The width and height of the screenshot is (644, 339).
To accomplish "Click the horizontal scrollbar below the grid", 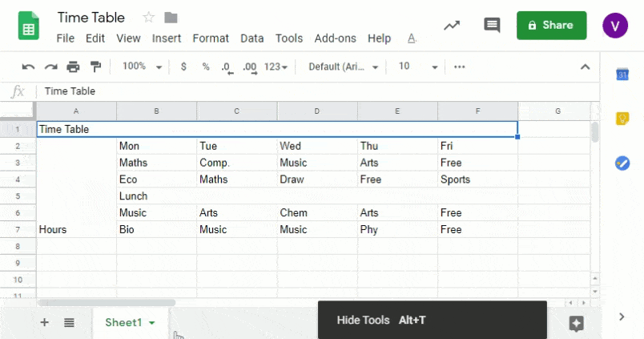I will [106, 302].
